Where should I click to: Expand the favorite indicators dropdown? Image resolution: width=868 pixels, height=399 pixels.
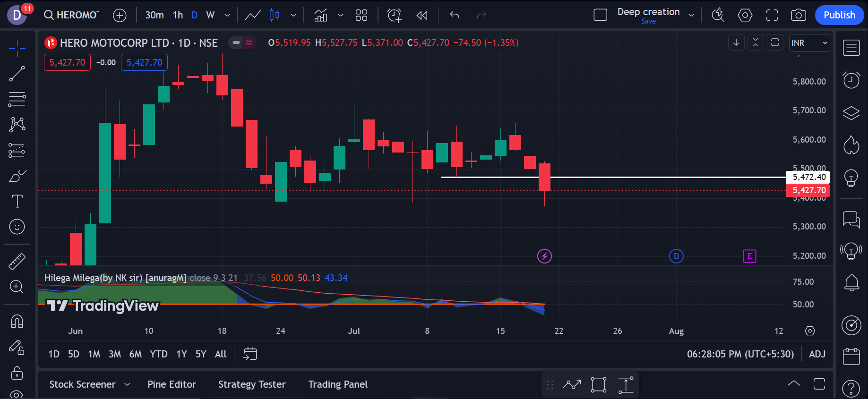(x=341, y=15)
